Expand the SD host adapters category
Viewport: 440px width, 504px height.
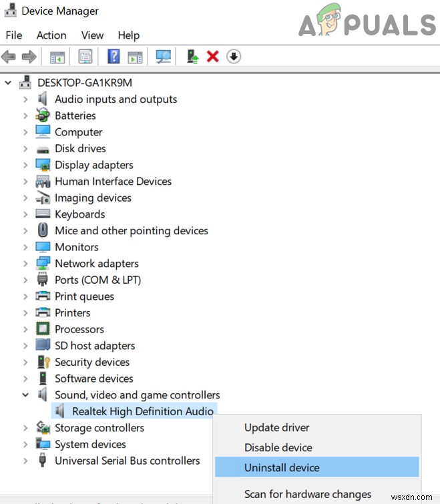click(25, 346)
